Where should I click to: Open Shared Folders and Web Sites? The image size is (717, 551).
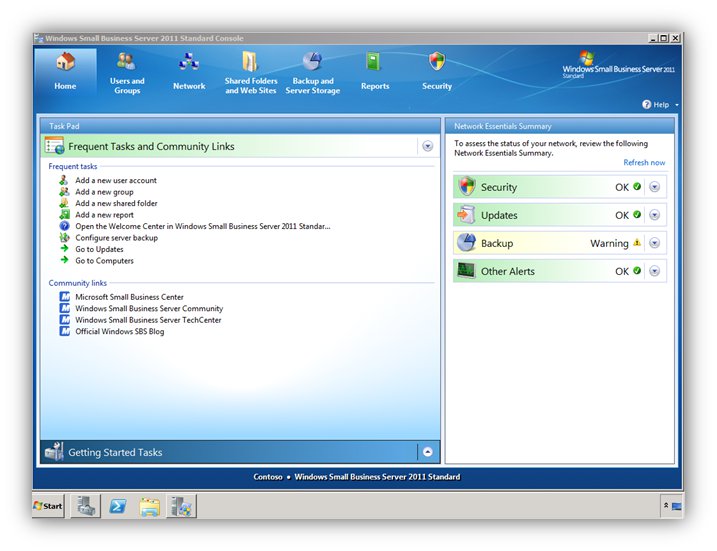coord(251,72)
